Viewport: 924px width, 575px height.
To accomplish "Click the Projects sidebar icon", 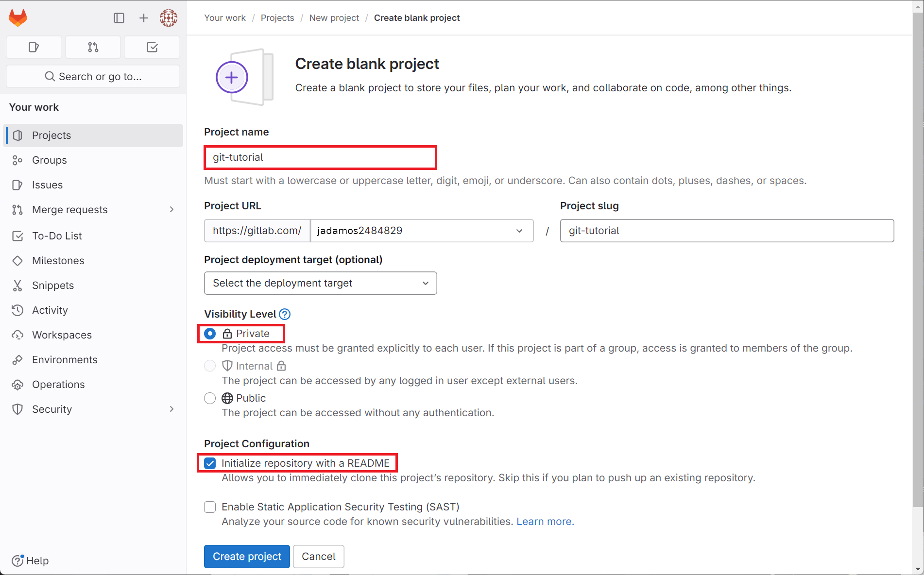I will (18, 135).
